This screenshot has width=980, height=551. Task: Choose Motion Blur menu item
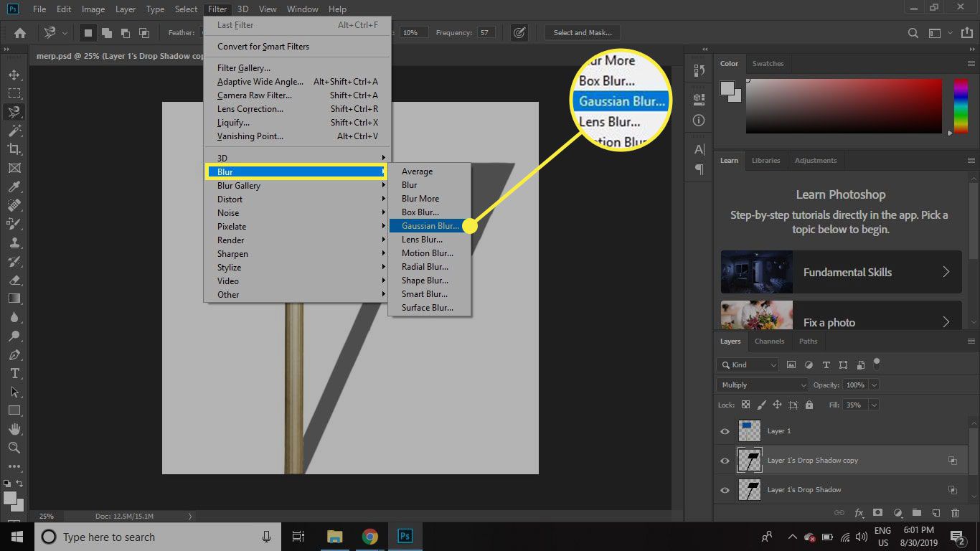pyautogui.click(x=429, y=253)
